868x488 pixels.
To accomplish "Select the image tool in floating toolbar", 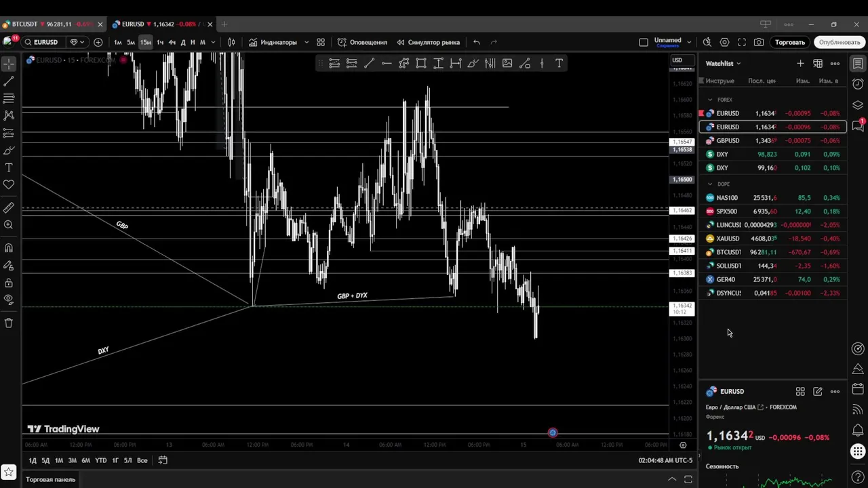I will 507,64.
